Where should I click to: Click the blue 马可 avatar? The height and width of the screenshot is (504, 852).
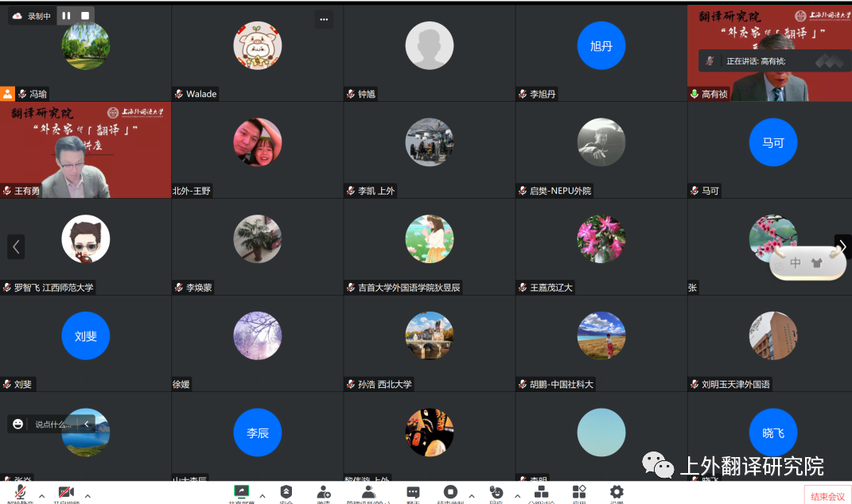(772, 142)
